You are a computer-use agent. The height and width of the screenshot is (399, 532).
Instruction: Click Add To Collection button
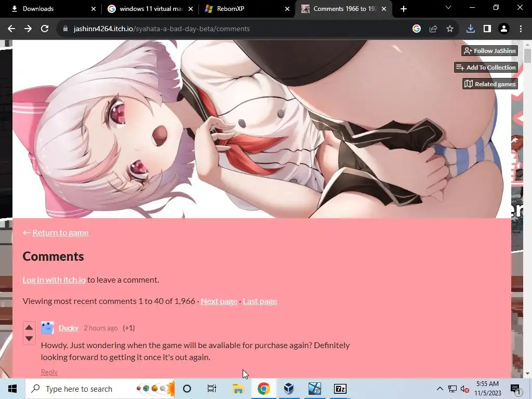(x=486, y=68)
